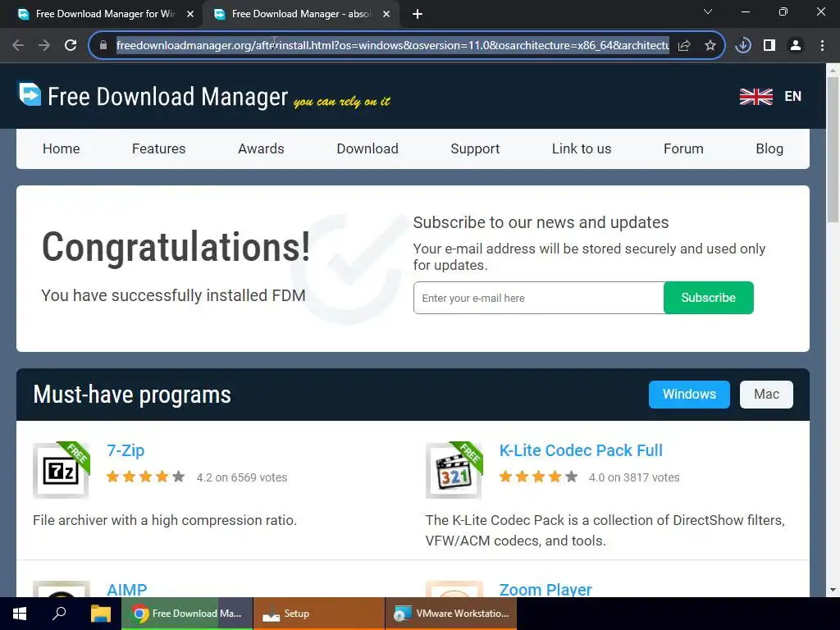Open the Support menu item

(475, 149)
